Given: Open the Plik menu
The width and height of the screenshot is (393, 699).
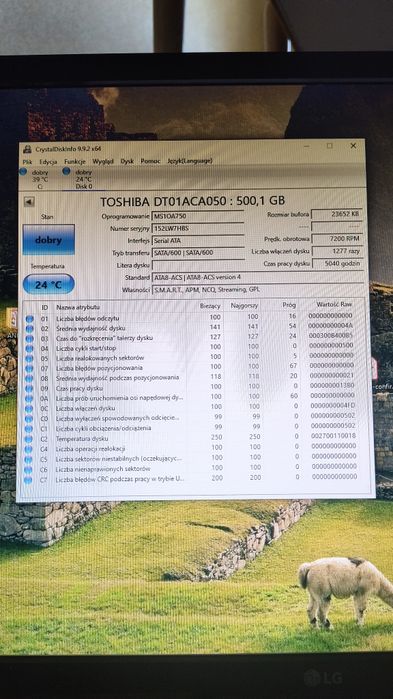Looking at the screenshot, I should [28, 161].
